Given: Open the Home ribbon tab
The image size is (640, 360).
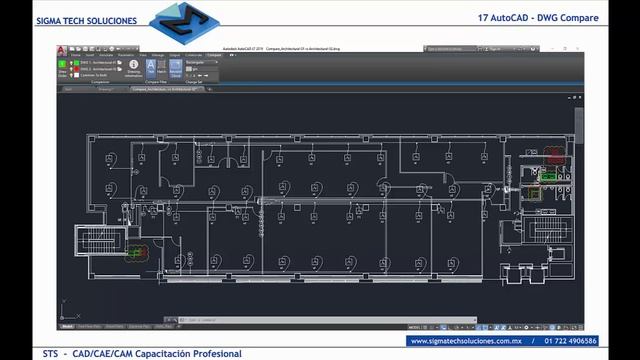Looking at the screenshot, I should pos(76,55).
